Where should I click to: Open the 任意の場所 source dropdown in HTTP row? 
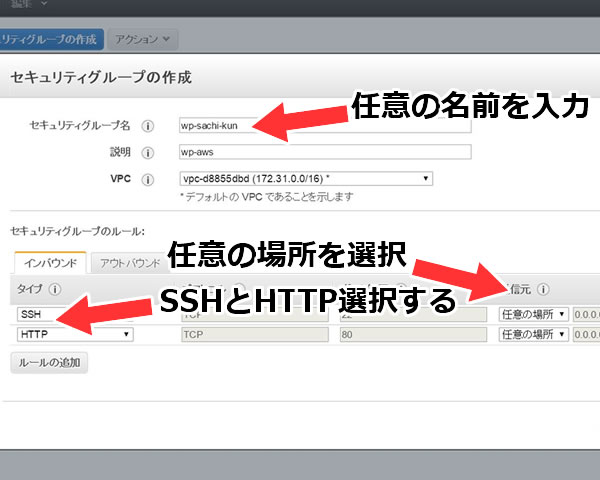coord(533,335)
